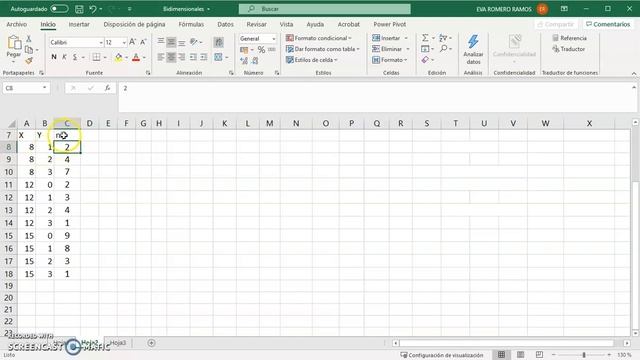
Task: Click the Decrease Indent icon
Action: [193, 57]
